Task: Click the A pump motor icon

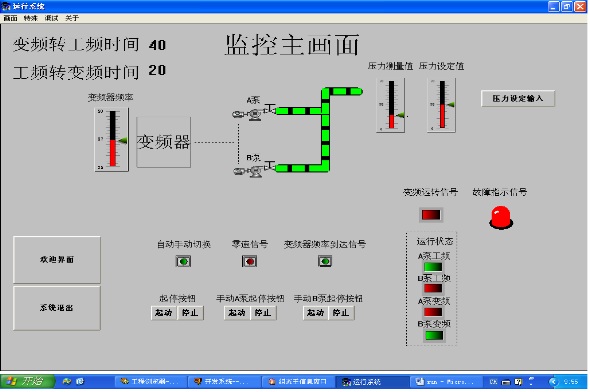Action: click(248, 114)
